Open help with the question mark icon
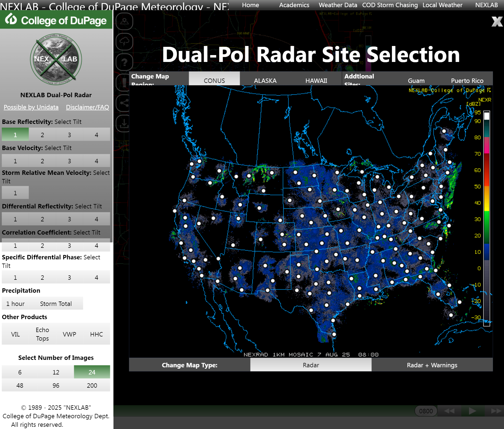Screen dimensions: 504x429 (x=124, y=62)
